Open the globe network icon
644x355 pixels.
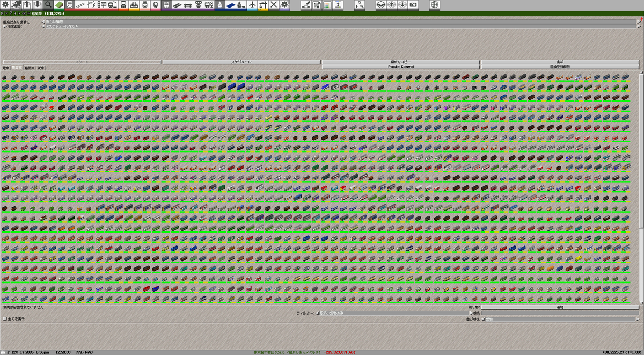434,5
